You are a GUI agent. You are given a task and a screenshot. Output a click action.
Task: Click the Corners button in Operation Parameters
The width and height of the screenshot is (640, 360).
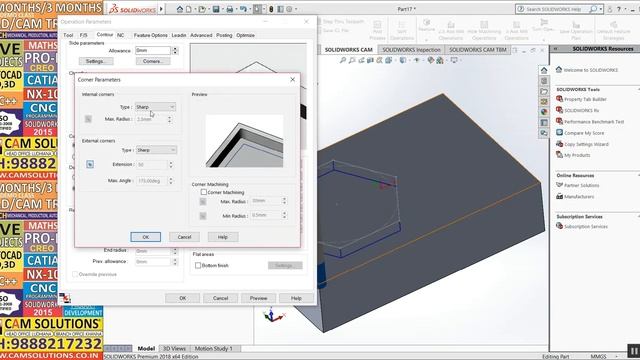point(152,61)
